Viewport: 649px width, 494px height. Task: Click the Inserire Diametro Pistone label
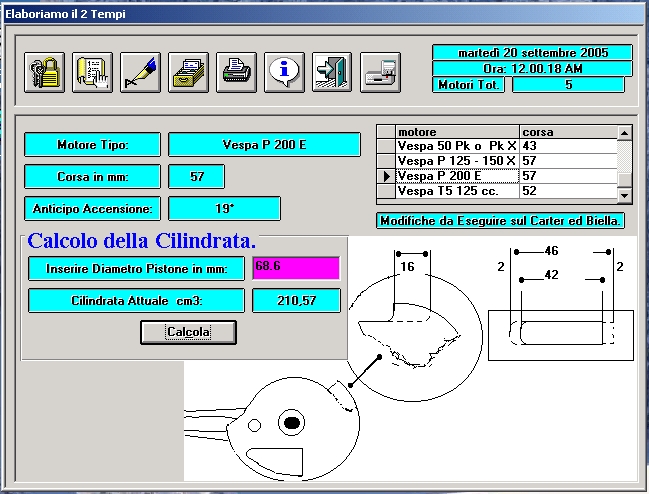[136, 269]
